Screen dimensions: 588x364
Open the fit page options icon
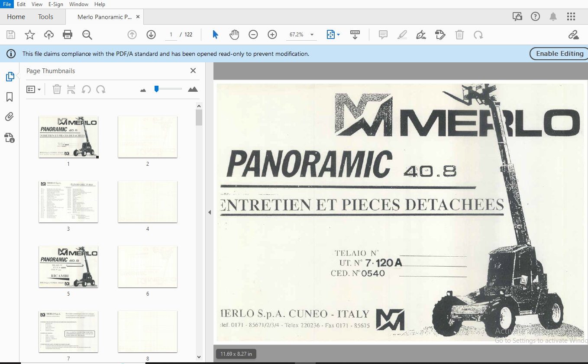pos(333,35)
